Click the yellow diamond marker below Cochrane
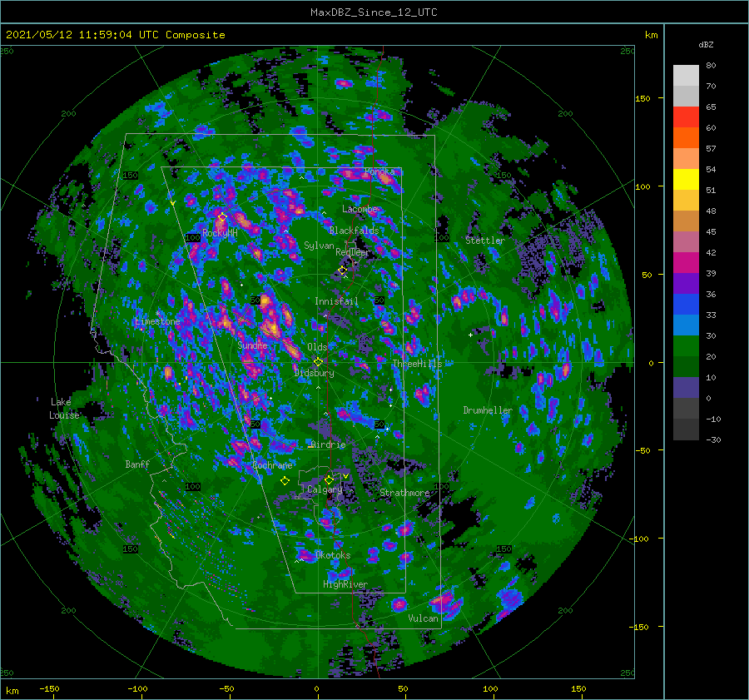The image size is (749, 700). (285, 481)
